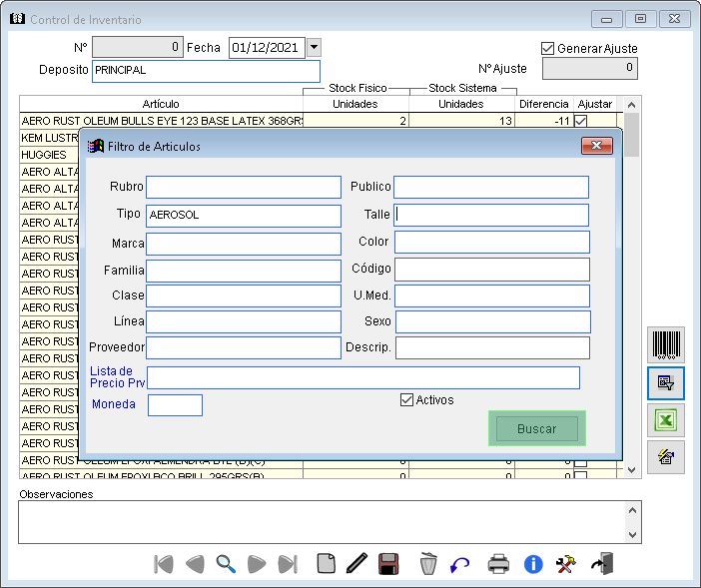
Task: Go to first record in bottom toolbar
Action: click(x=164, y=564)
